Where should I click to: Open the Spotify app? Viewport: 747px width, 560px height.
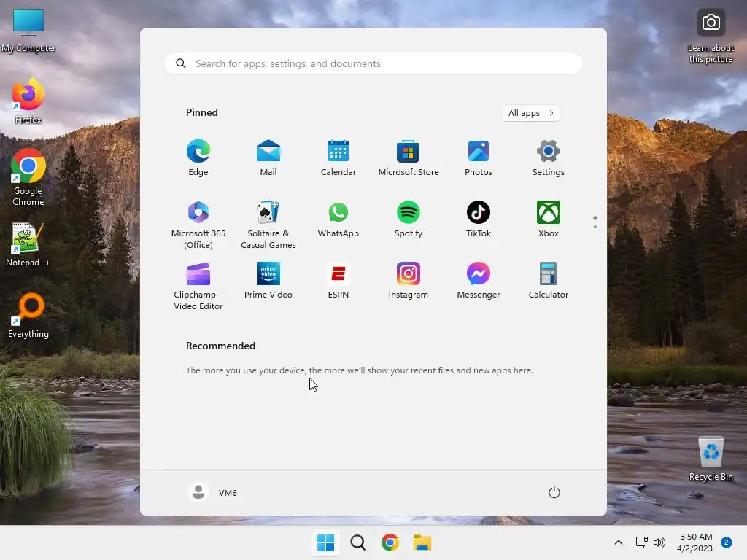409,219
